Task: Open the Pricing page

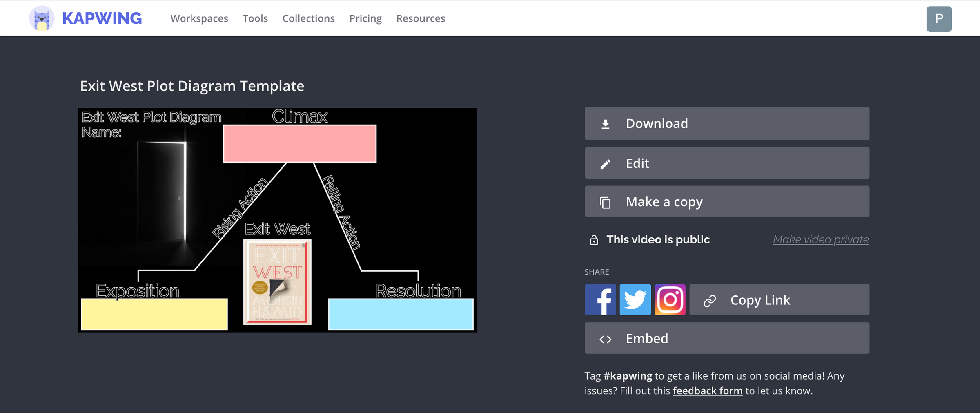Action: tap(365, 18)
